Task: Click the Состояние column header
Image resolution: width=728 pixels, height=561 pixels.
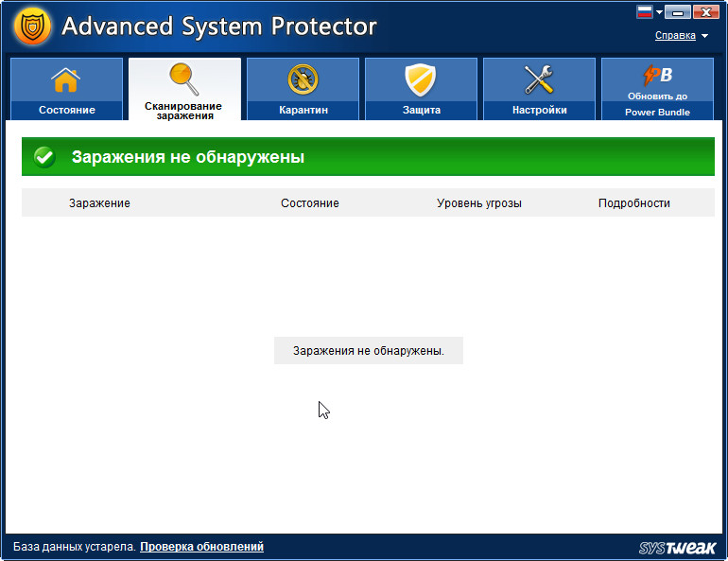Action: [310, 203]
